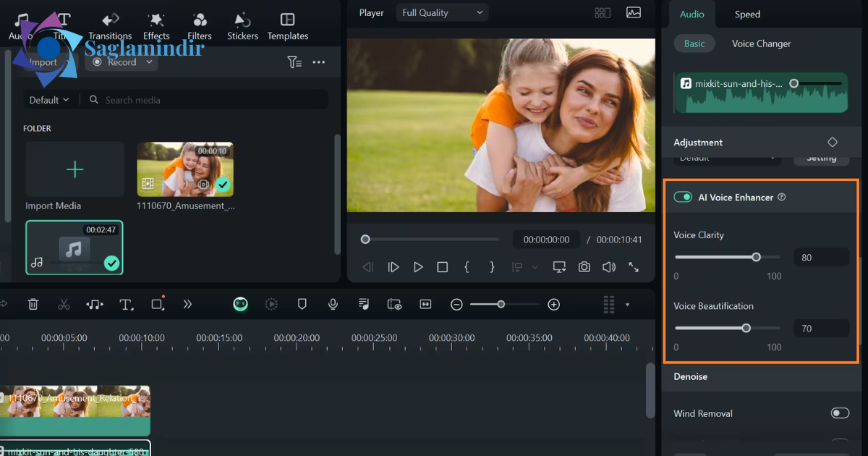This screenshot has height=456, width=868.
Task: Open the Stickers panel
Action: coord(243,26)
